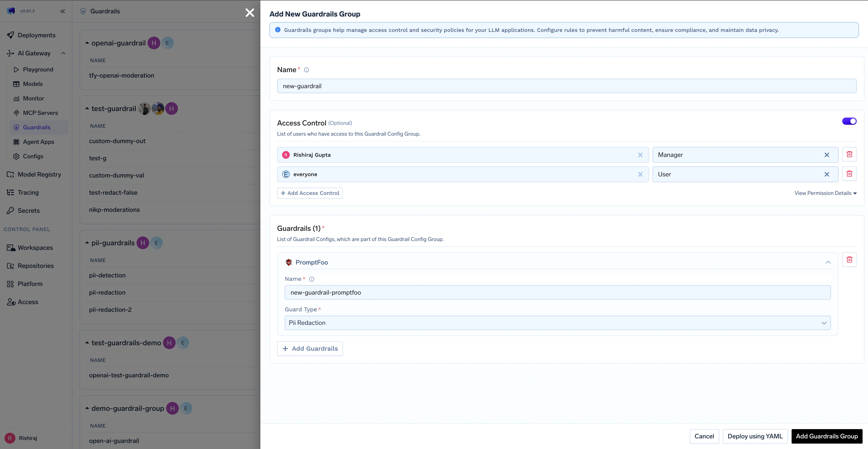Disable the Access Control toggle

[x=849, y=121]
